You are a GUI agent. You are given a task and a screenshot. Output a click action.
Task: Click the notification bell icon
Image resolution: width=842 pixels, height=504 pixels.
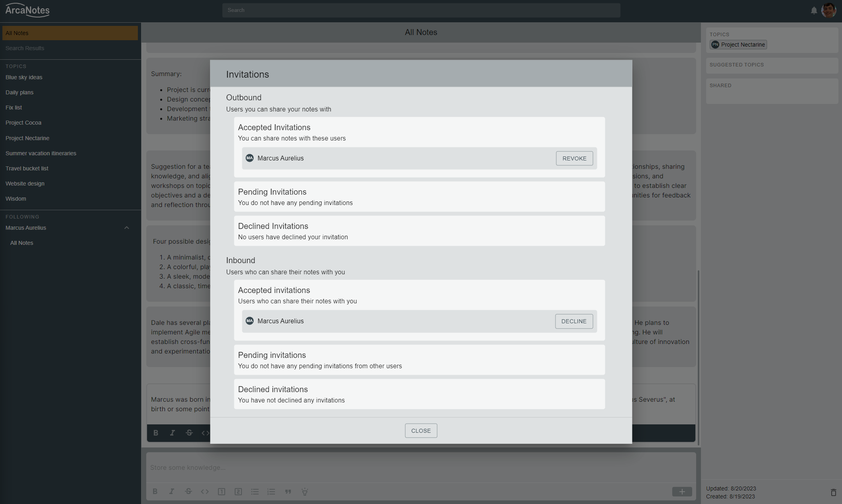point(815,10)
